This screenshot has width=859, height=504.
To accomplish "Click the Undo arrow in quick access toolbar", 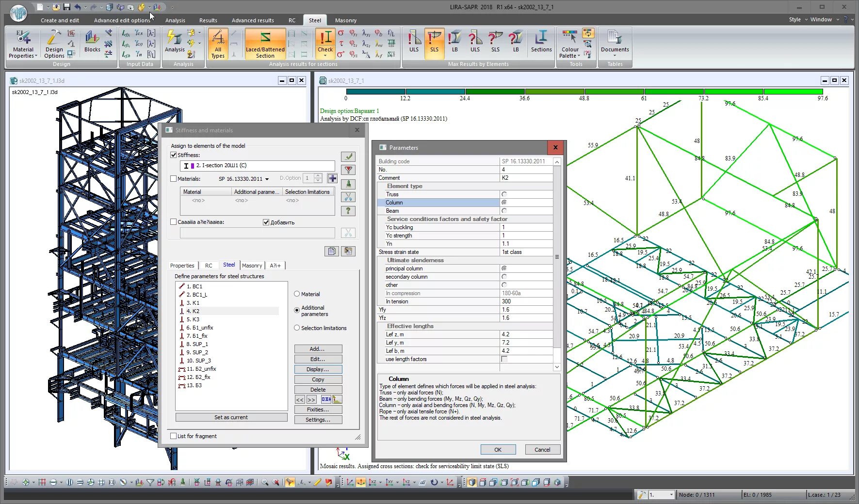I will [x=78, y=7].
